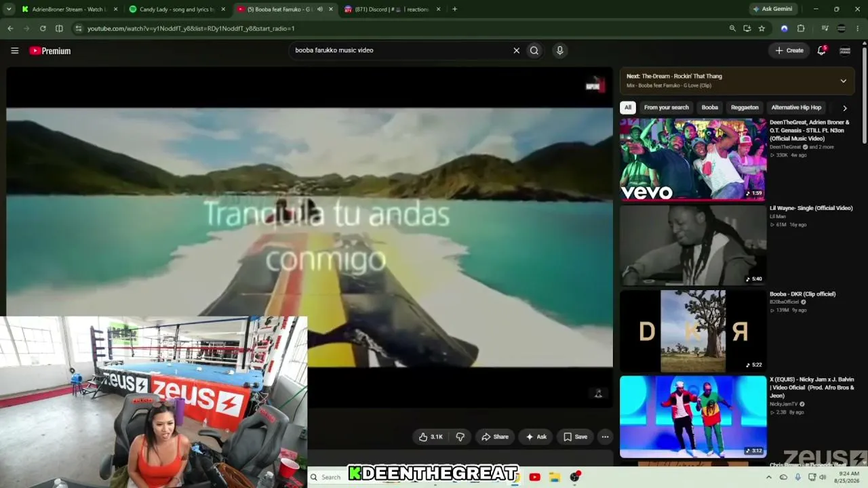The width and height of the screenshot is (868, 488).
Task: Open zoom magnifier in address bar
Action: pyautogui.click(x=732, y=28)
